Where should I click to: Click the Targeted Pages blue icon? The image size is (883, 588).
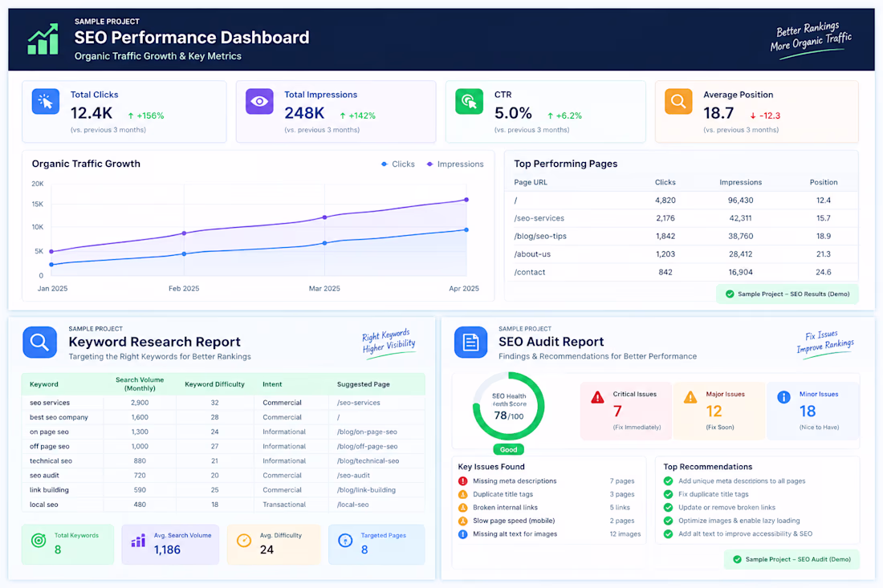345,541
